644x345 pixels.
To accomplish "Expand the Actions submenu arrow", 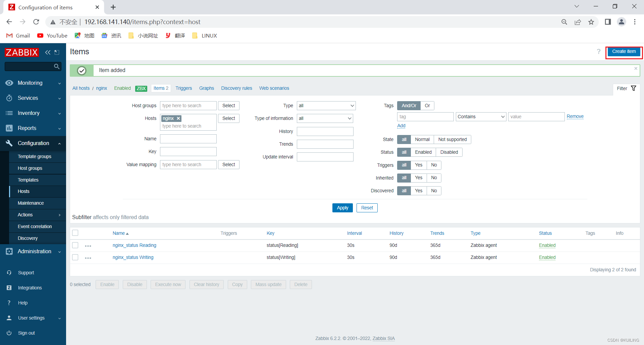I will pos(60,215).
